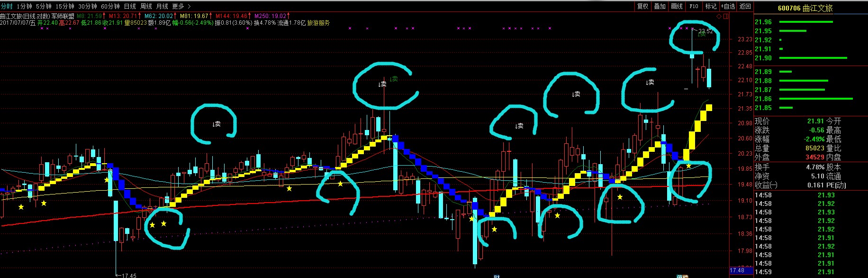Image resolution: width=868 pixels, height=278 pixels.
Task: Select the 60分钟 period tab
Action: [x=110, y=6]
